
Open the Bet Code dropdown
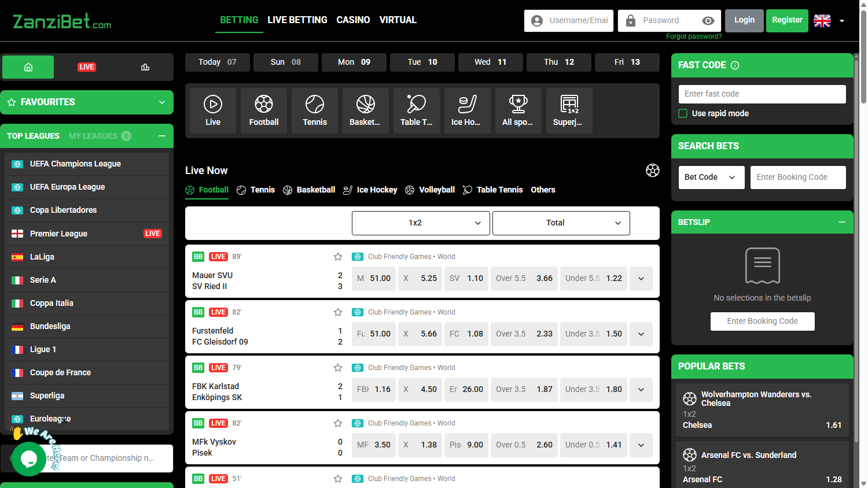[x=711, y=177]
